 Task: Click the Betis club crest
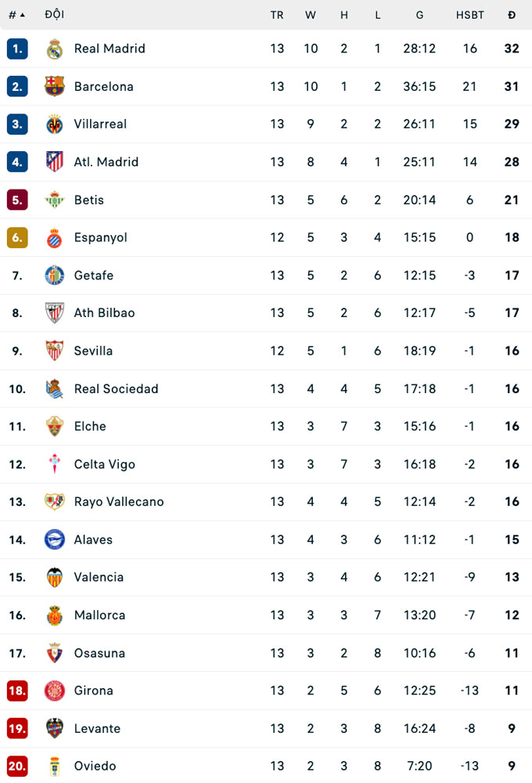pyautogui.click(x=54, y=200)
